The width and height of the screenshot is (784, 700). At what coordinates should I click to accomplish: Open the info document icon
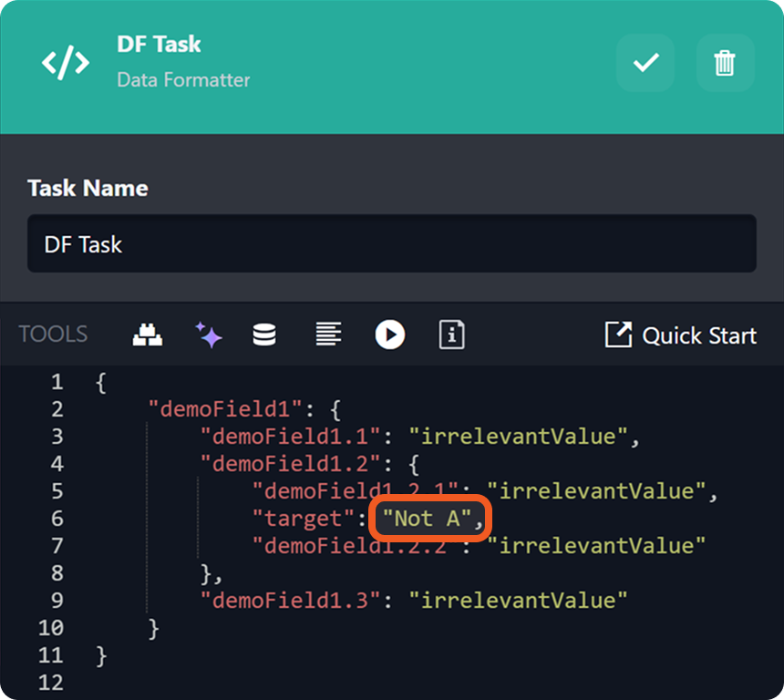click(x=451, y=335)
